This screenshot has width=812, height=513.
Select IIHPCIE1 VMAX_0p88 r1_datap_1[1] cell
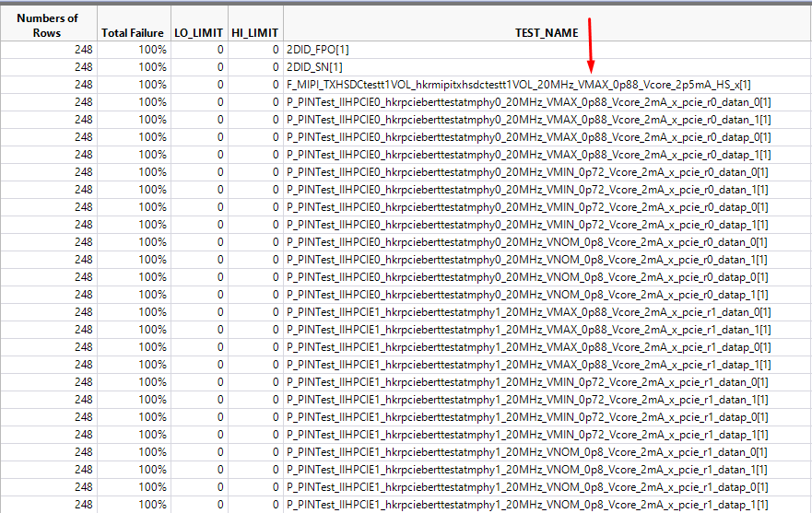pyautogui.click(x=547, y=365)
